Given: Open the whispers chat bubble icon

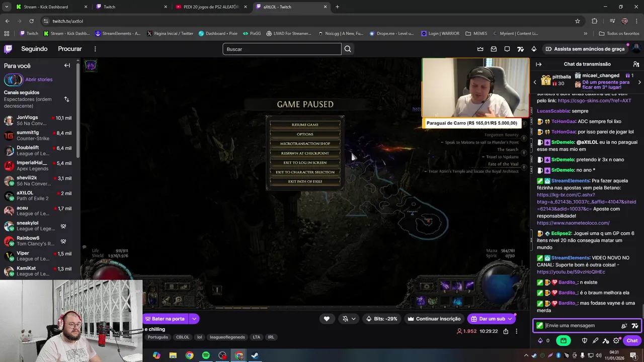Looking at the screenshot, I should (x=507, y=49).
